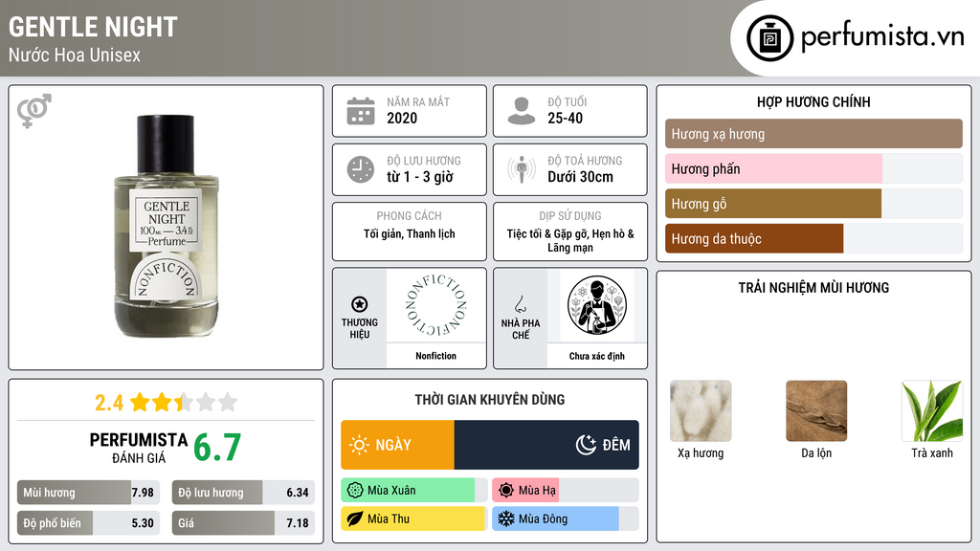Click the sillage icon beside Độ toả hương

pyautogui.click(x=522, y=169)
